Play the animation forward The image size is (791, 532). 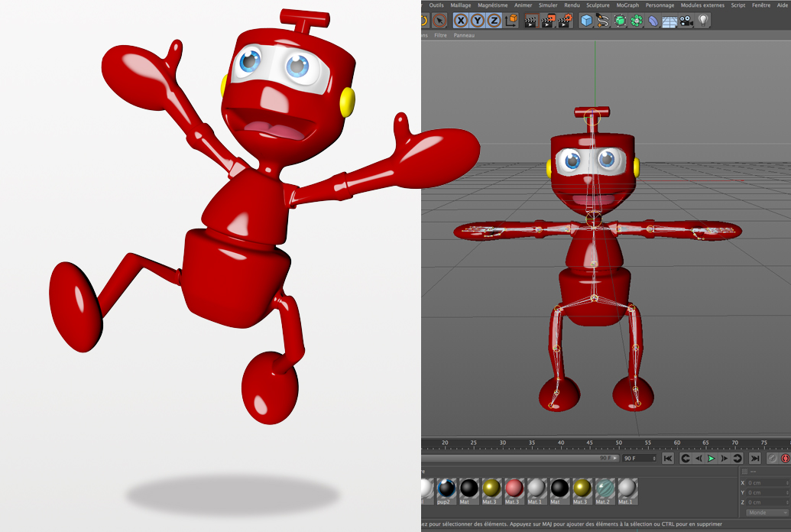tap(712, 459)
